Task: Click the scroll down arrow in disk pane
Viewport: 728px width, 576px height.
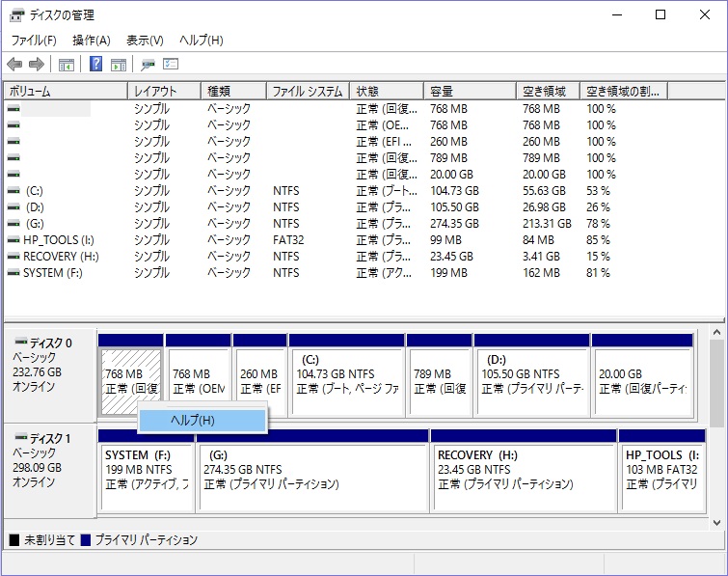Action: (x=716, y=523)
